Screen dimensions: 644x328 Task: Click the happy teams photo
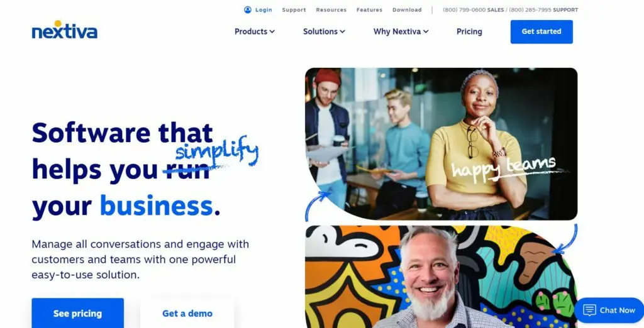441,144
